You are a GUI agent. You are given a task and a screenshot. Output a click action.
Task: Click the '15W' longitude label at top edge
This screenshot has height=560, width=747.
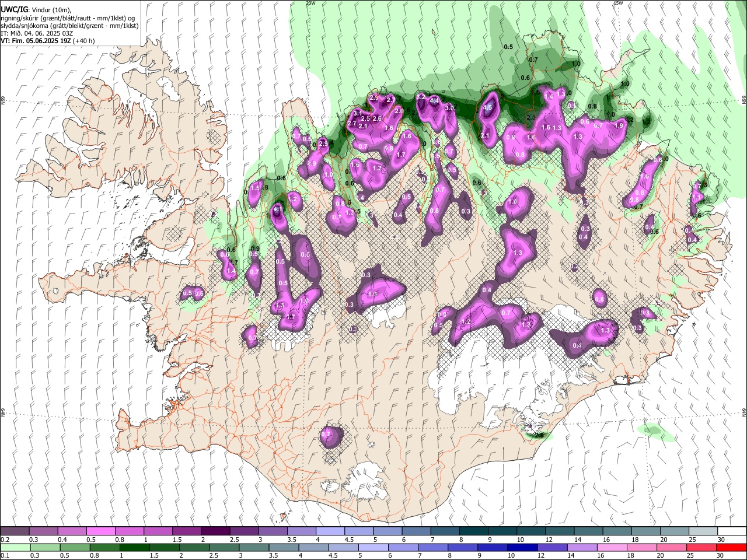click(x=619, y=3)
